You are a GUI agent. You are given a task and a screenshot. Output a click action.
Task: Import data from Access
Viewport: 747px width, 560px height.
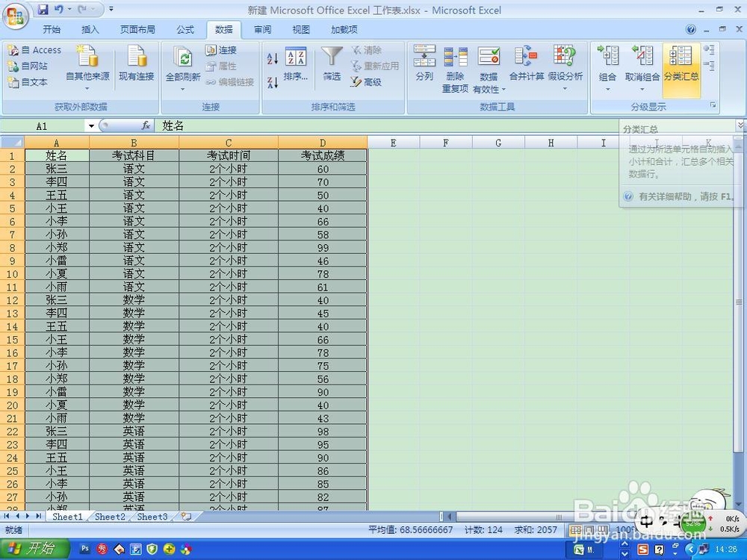coord(35,50)
